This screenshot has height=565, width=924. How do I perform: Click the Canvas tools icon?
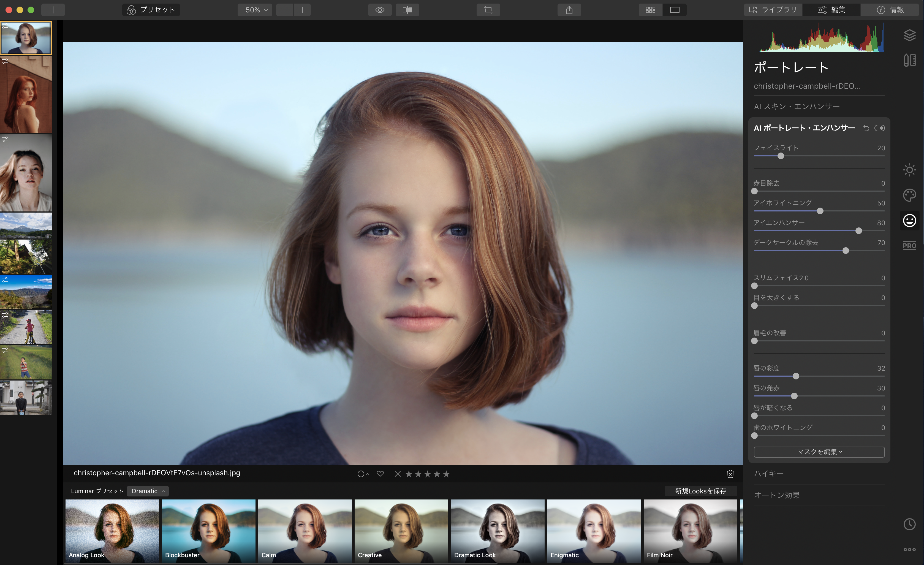(909, 60)
